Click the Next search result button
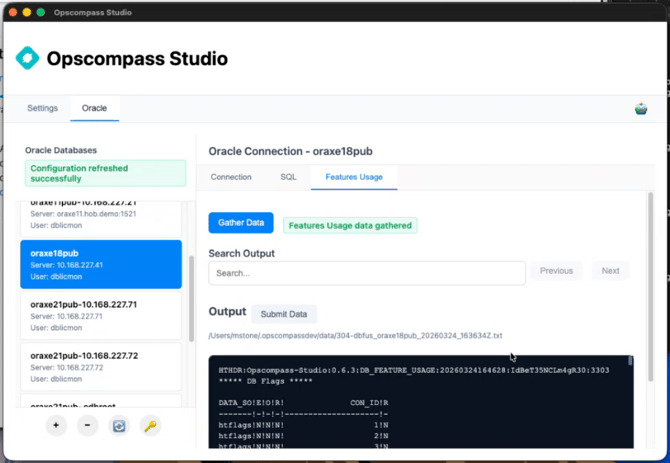The height and width of the screenshot is (463, 670). point(610,271)
